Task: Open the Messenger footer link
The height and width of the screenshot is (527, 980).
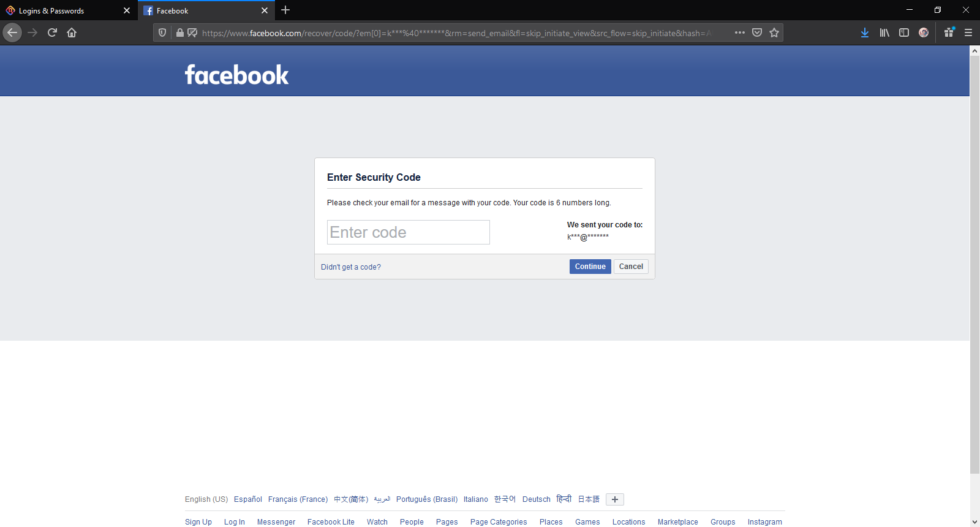Action: [276, 522]
